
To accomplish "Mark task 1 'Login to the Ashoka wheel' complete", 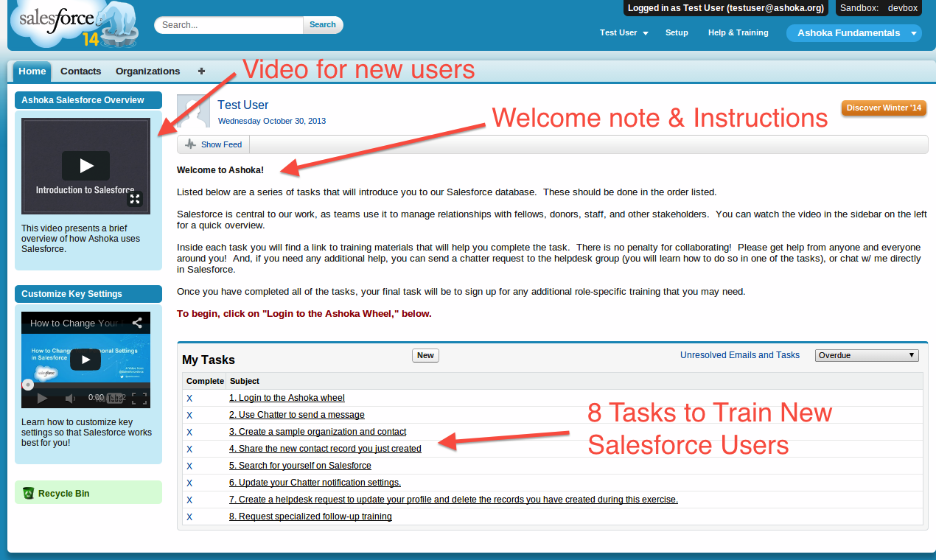I will click(189, 397).
